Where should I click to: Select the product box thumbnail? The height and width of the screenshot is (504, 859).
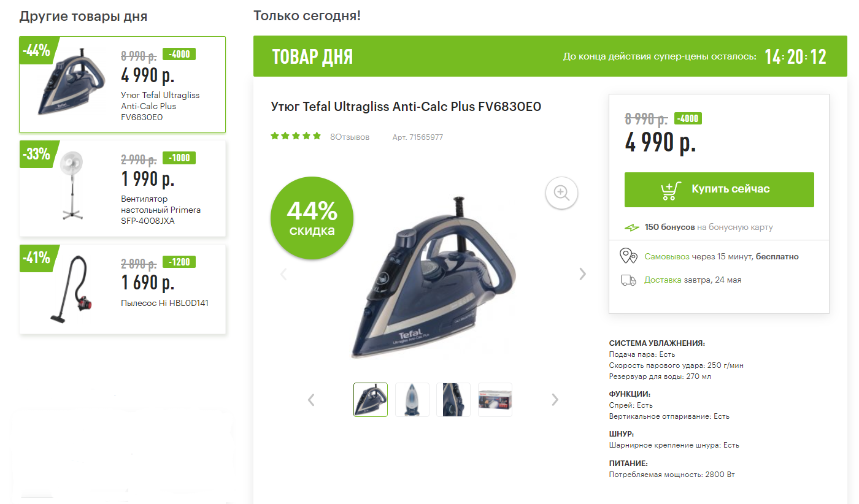click(x=495, y=400)
